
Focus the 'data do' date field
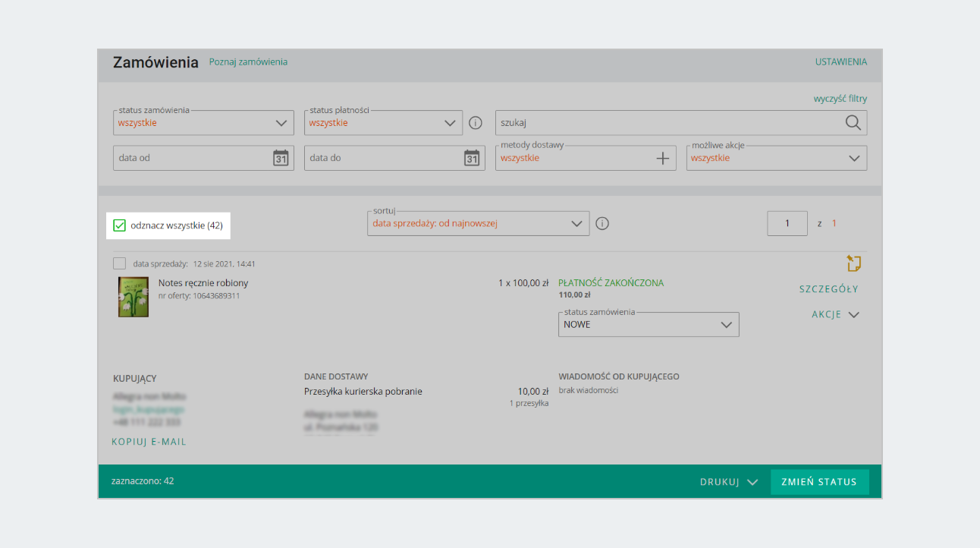(394, 158)
